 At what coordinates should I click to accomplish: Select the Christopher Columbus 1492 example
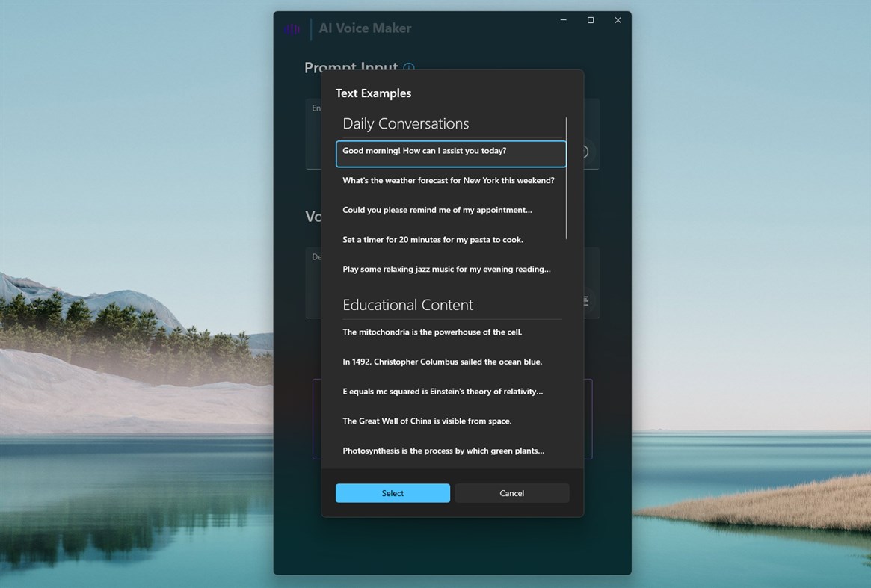pyautogui.click(x=443, y=362)
